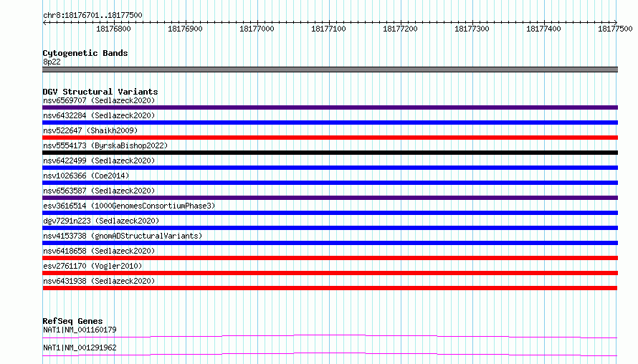Click the red bar for nsv6418658
The height and width of the screenshot is (364, 638).
tap(330, 258)
